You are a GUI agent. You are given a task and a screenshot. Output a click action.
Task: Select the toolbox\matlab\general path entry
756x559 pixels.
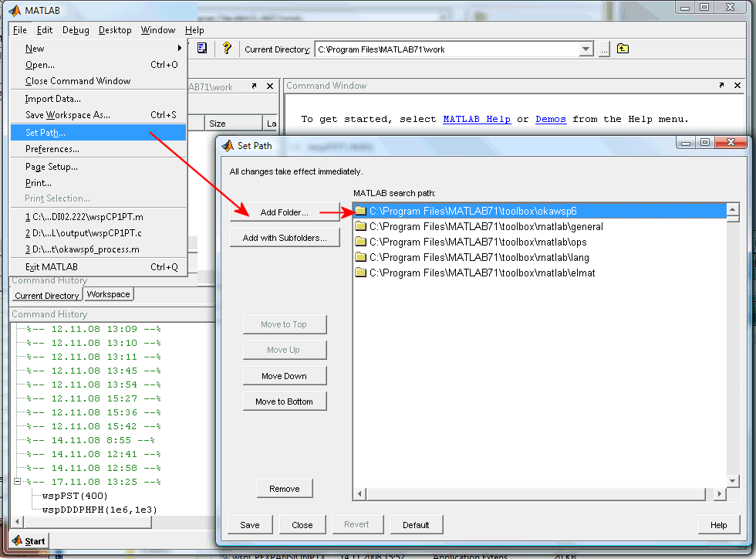(x=540, y=226)
